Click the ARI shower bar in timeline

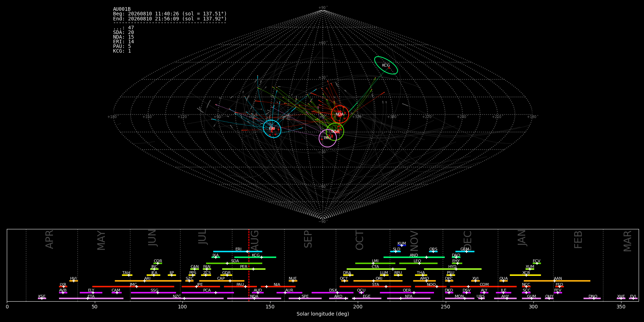point(148,281)
